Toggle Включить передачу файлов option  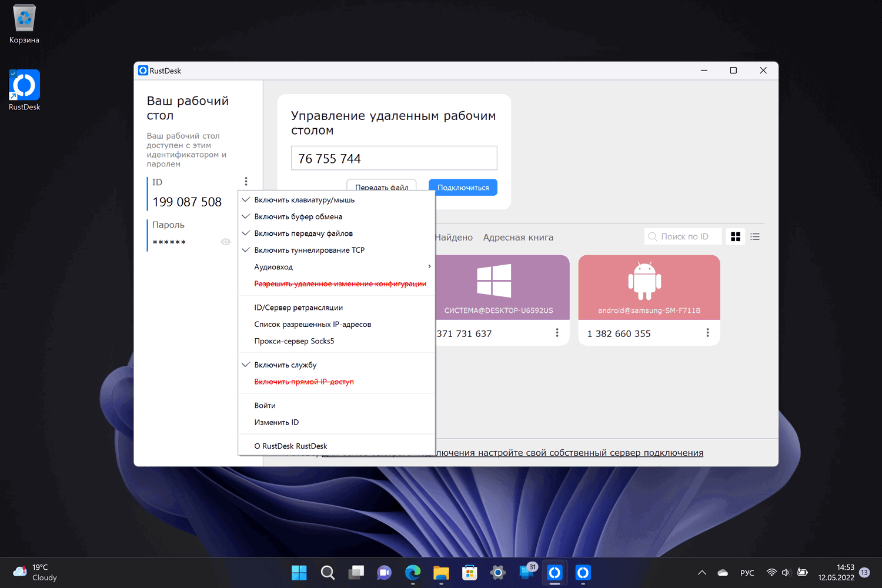point(336,233)
